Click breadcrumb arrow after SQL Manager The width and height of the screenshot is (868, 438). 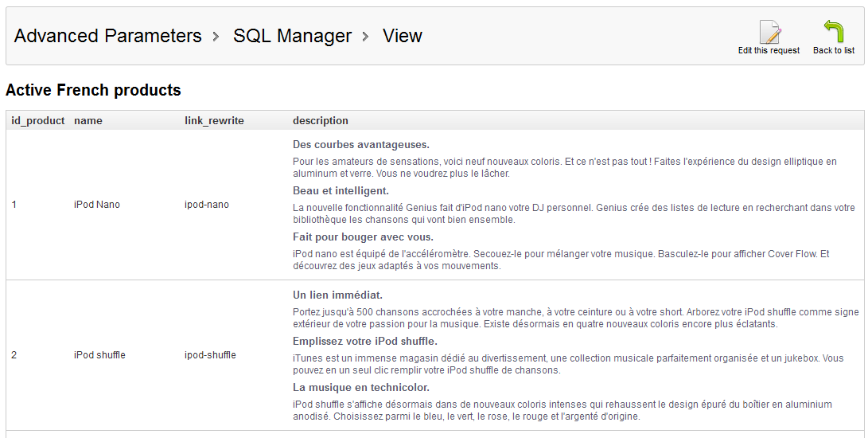[366, 37]
